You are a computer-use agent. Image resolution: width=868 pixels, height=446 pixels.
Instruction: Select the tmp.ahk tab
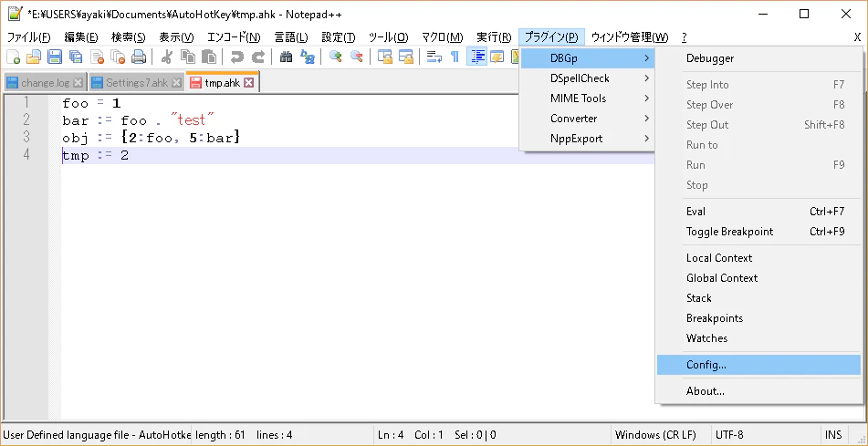tap(222, 82)
